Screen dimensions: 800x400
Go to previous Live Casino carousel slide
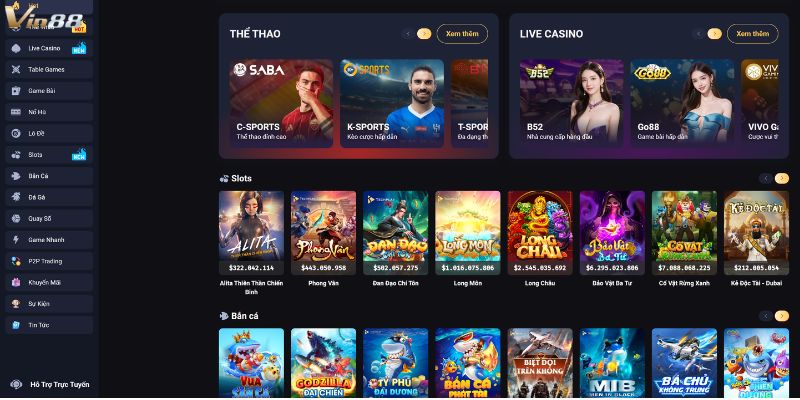point(699,34)
